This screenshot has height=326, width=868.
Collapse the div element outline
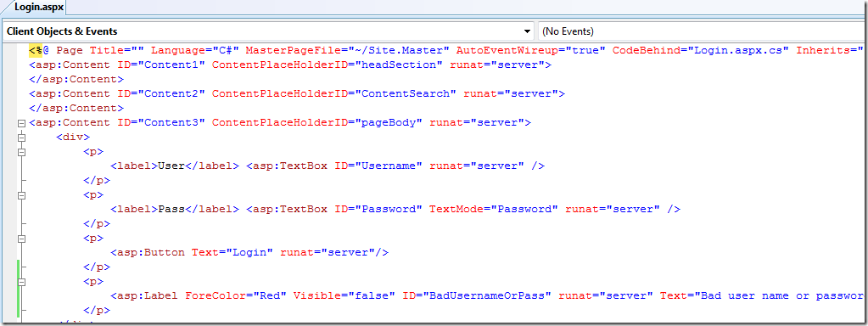[21, 138]
